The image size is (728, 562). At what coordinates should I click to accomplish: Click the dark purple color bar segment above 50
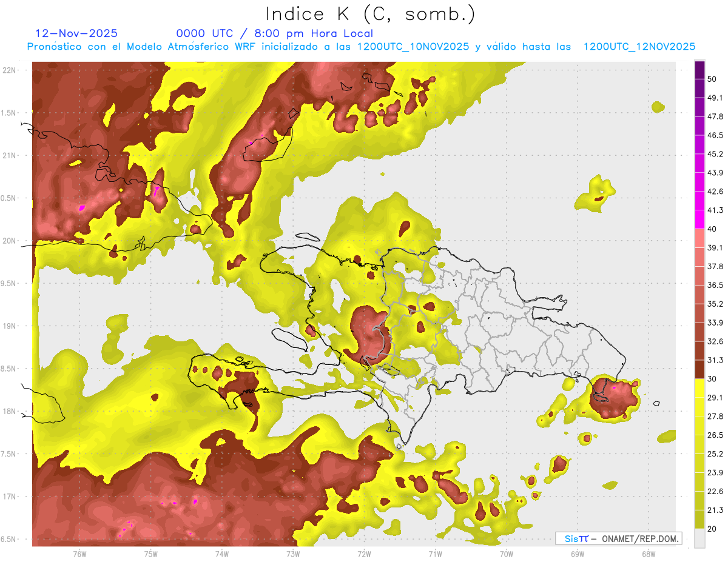[x=699, y=70]
